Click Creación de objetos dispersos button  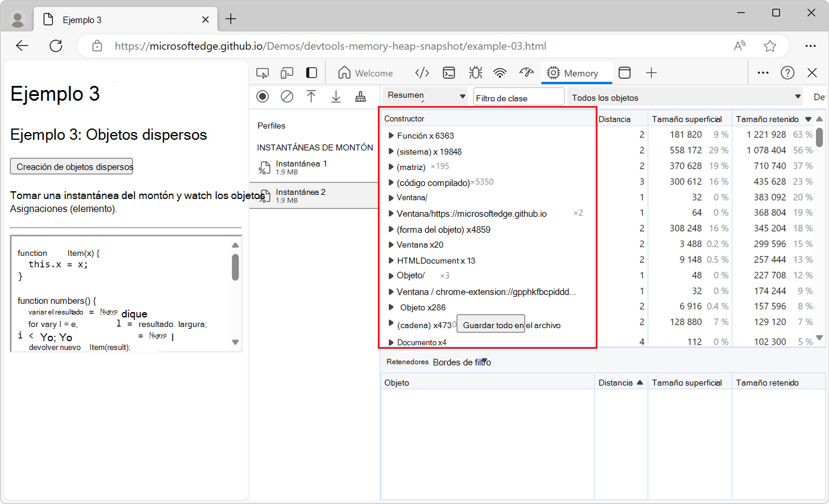72,166
